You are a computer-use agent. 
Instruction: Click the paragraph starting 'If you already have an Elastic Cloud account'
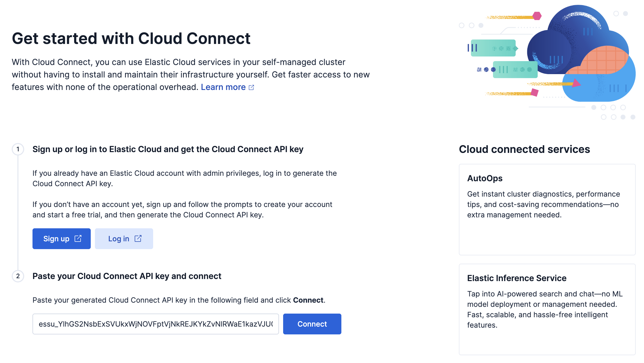(x=185, y=178)
